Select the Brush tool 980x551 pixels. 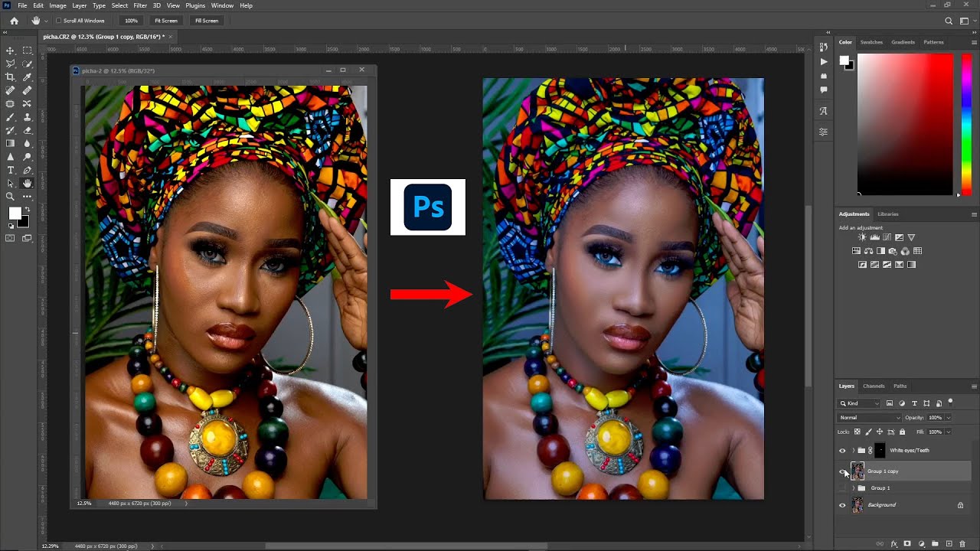11,117
